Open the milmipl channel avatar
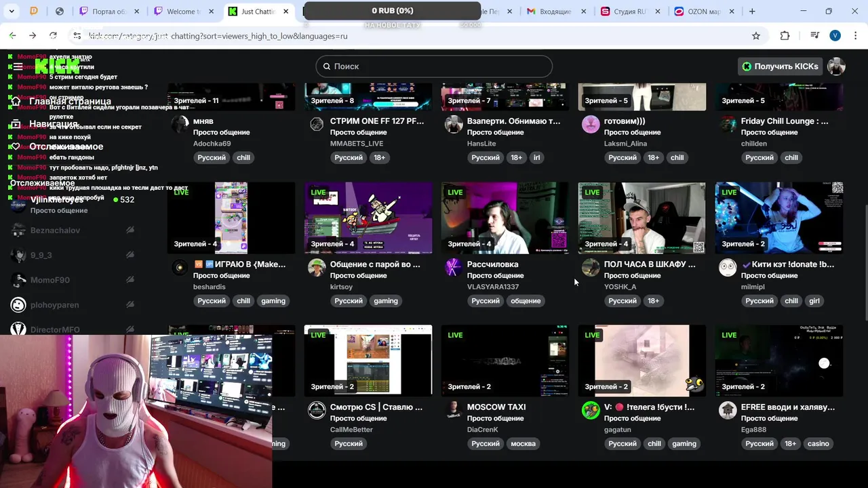The height and width of the screenshot is (488, 868). tap(728, 268)
